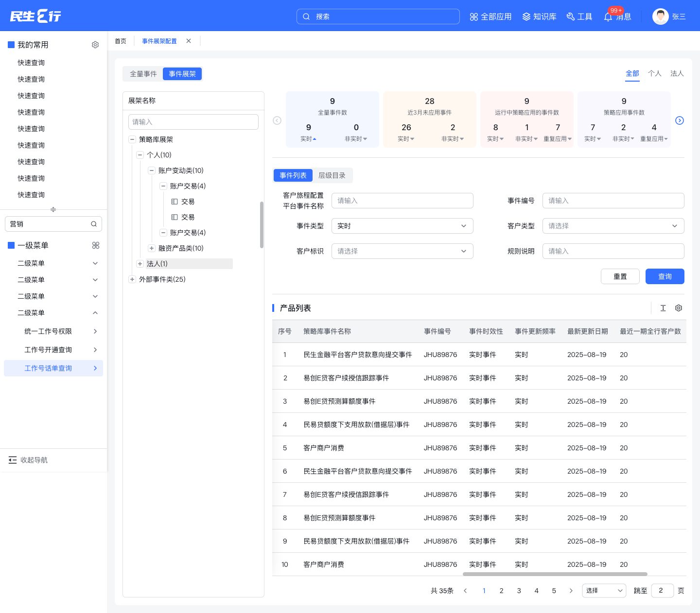Go to the 首页 tab
The height and width of the screenshot is (613, 700).
pyautogui.click(x=121, y=41)
